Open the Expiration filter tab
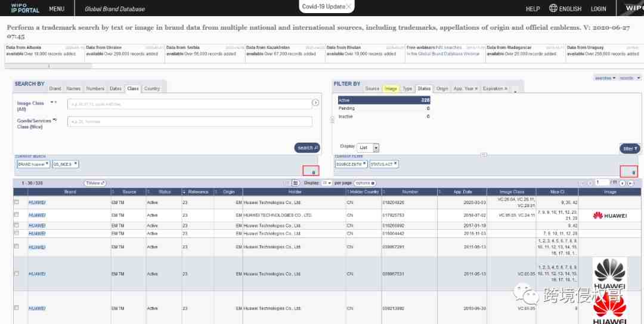 point(495,89)
